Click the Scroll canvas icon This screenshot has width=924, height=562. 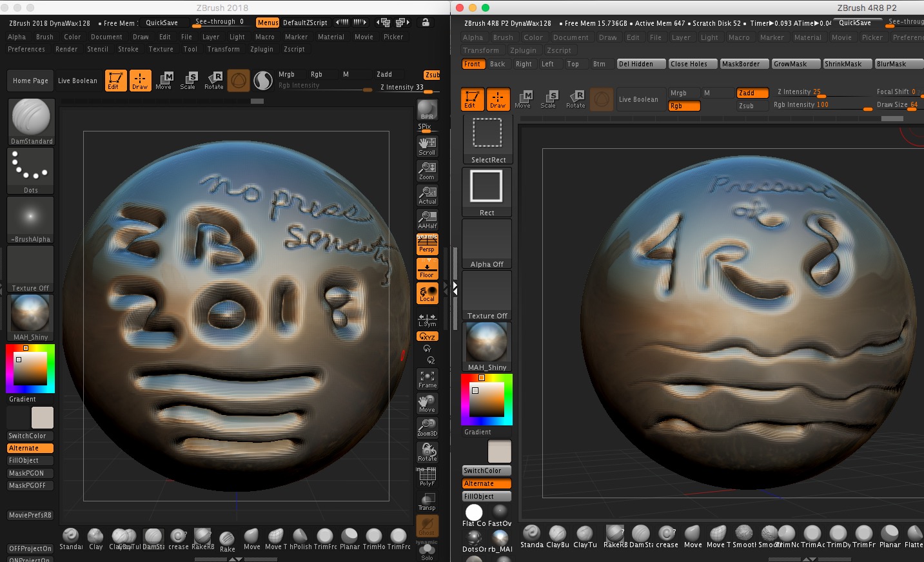[x=427, y=146]
